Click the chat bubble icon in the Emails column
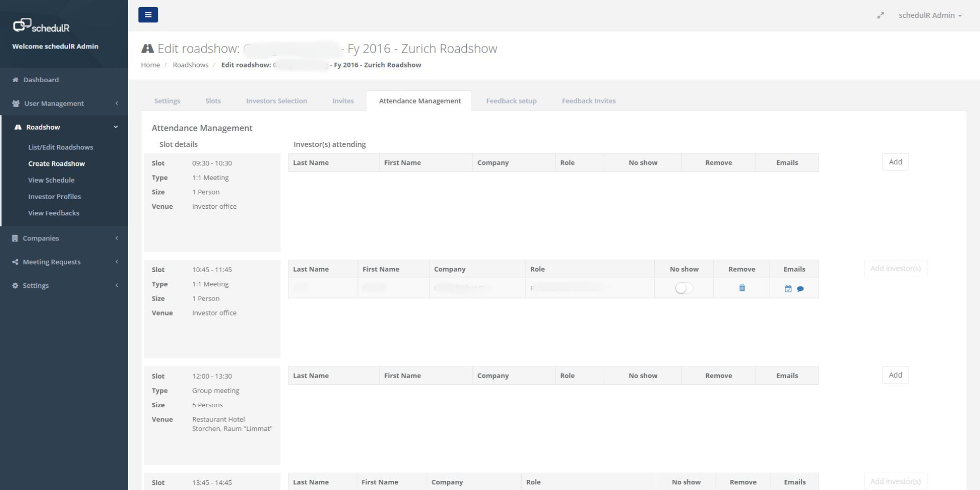This screenshot has width=980, height=490. pos(800,289)
